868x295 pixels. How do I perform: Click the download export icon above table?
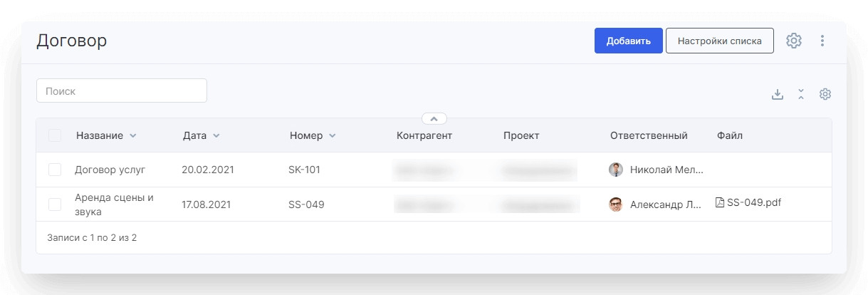tap(778, 94)
